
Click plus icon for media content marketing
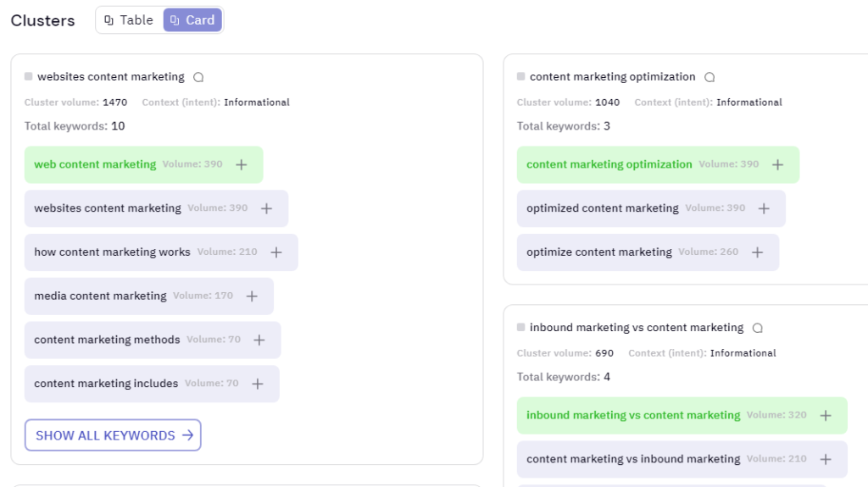(x=252, y=296)
